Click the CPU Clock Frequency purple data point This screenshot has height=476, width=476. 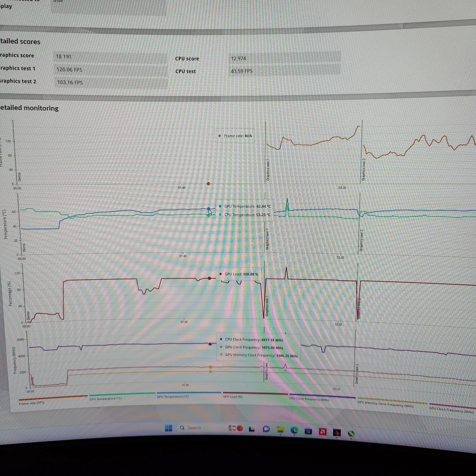(210, 344)
